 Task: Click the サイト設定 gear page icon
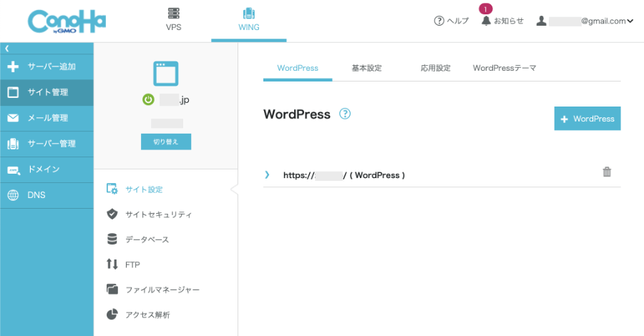pyautogui.click(x=112, y=189)
